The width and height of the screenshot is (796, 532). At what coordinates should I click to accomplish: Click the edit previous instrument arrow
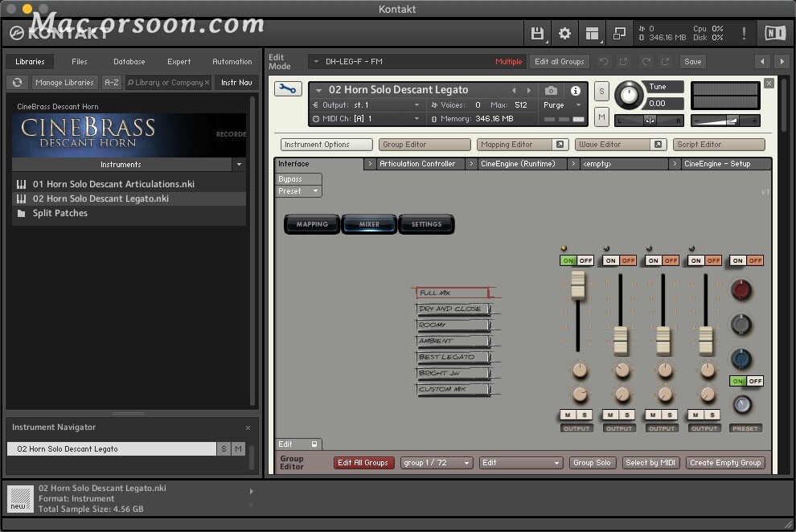[762, 61]
